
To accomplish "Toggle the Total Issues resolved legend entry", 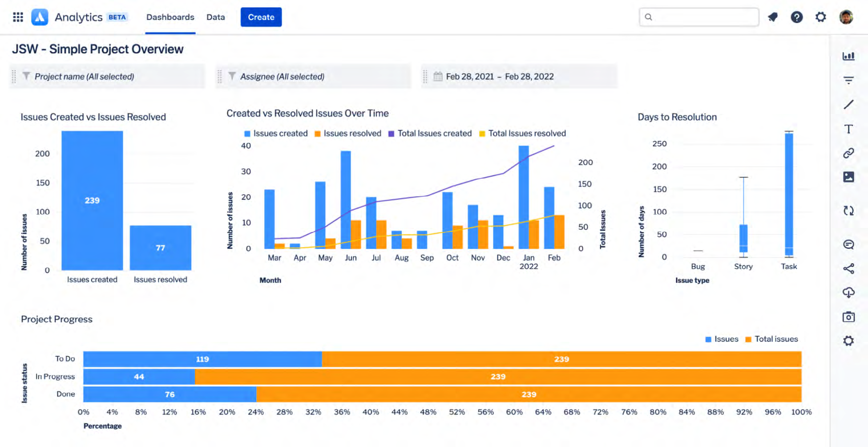I will tap(526, 133).
